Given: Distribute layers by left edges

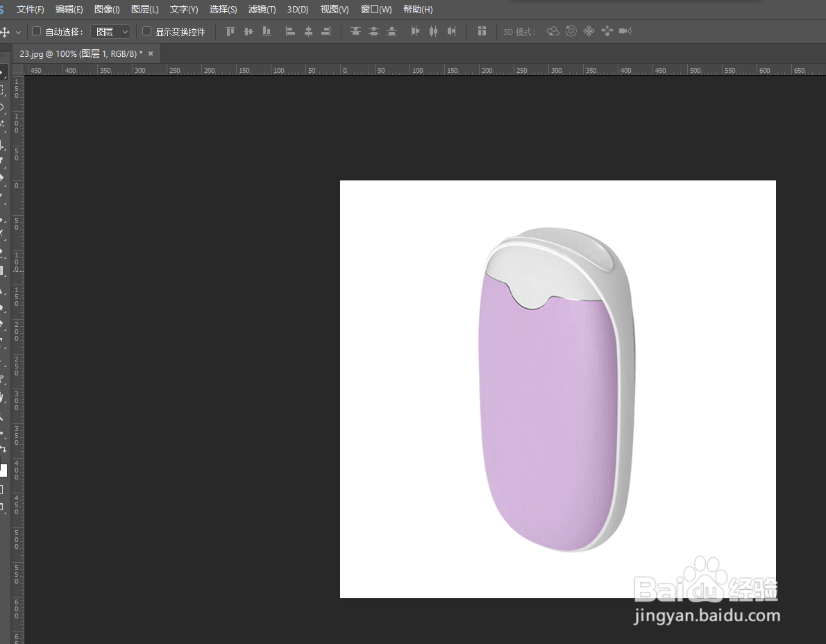Looking at the screenshot, I should [415, 32].
